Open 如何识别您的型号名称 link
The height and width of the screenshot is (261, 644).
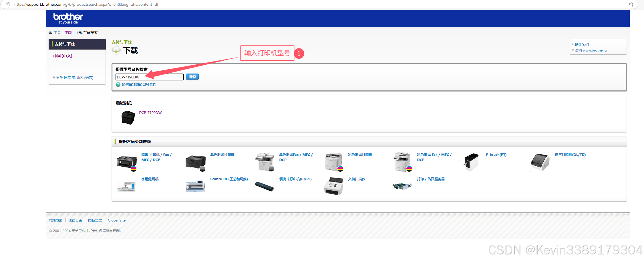[139, 85]
